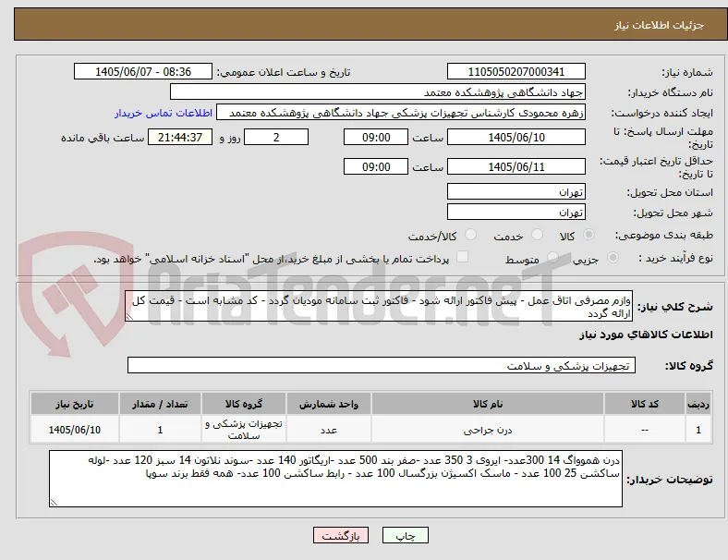Select the جزیی purchase type radio
The height and width of the screenshot is (560, 728).
tap(613, 257)
